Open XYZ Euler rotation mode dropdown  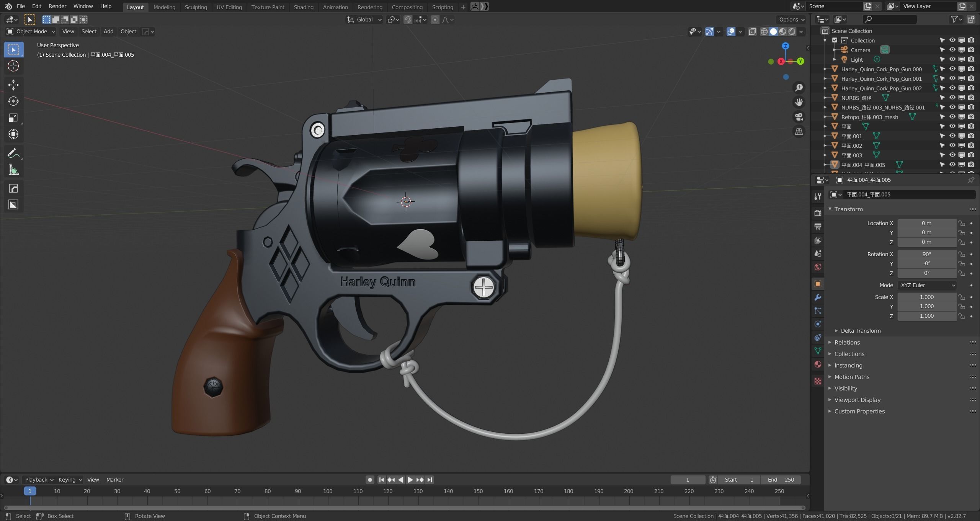927,285
